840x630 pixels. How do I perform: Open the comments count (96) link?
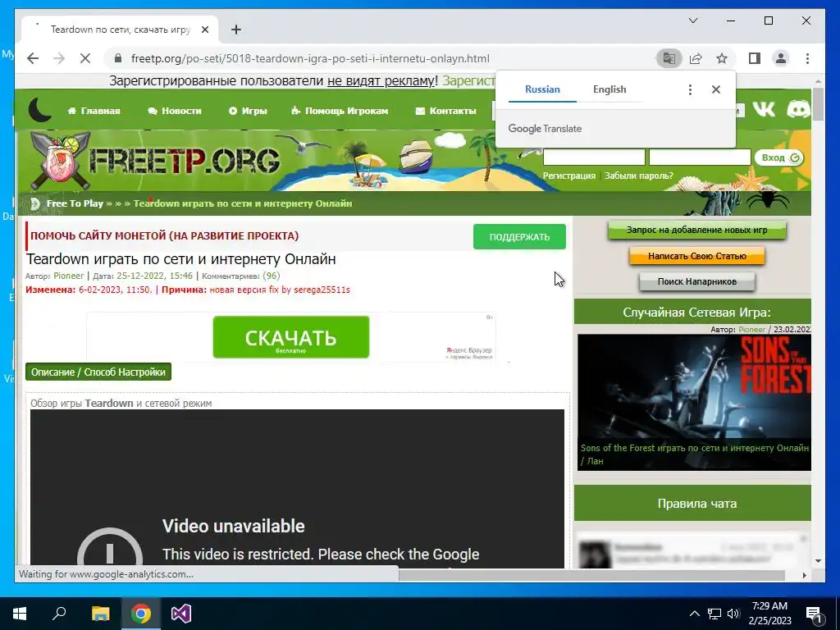[x=272, y=276]
